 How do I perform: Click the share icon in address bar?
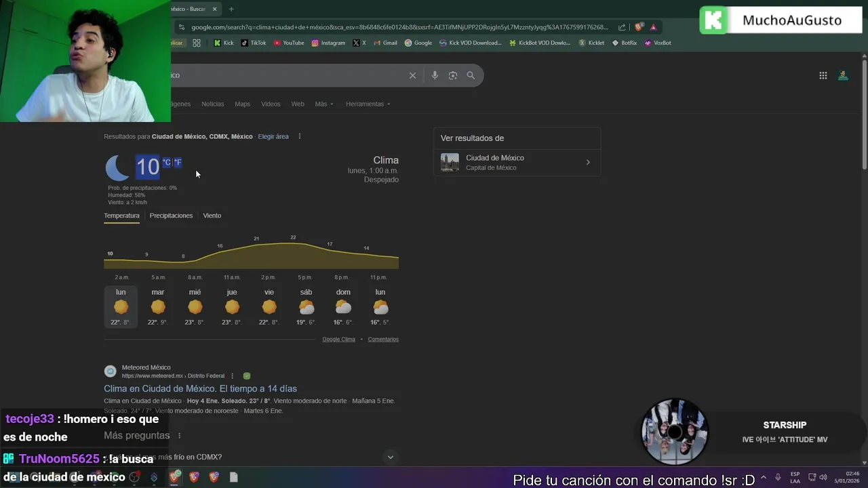point(622,27)
